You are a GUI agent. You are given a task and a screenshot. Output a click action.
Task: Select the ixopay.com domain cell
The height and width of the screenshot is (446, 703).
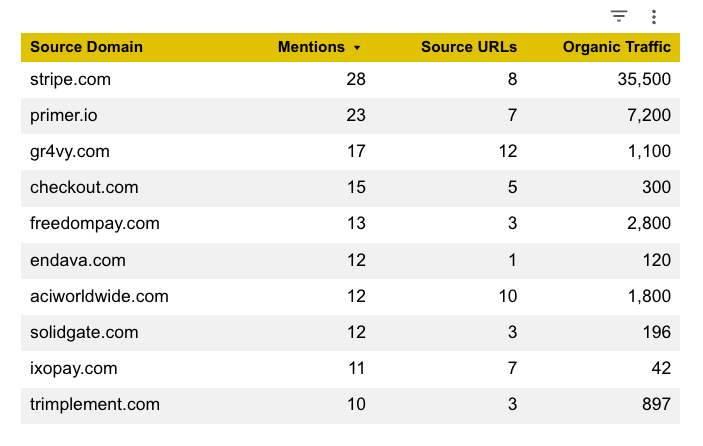[x=73, y=368]
